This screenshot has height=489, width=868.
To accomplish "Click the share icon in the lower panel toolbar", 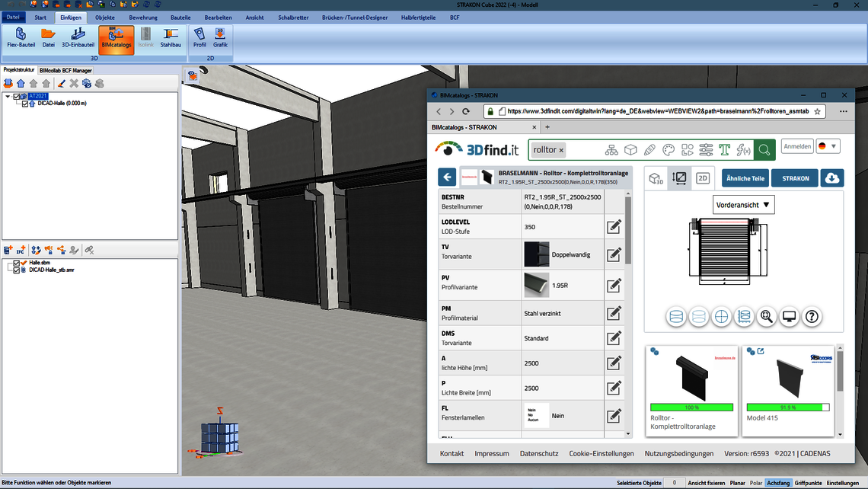I will coord(62,251).
